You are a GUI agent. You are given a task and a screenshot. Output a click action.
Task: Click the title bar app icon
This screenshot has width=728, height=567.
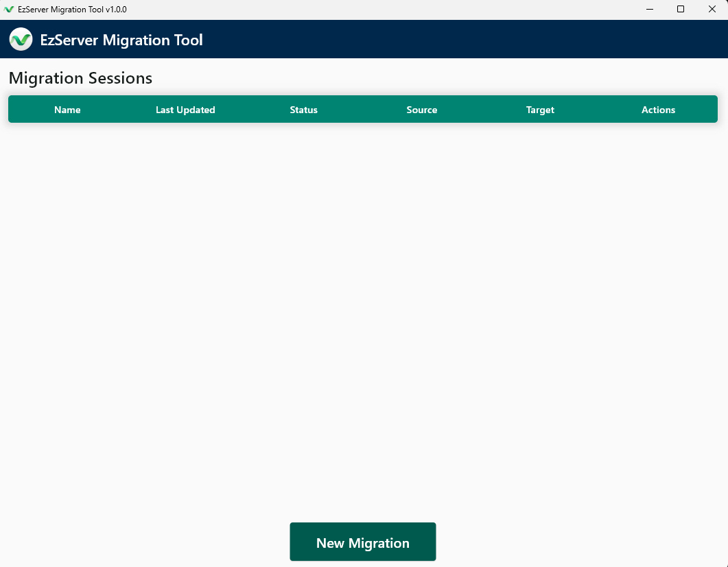pyautogui.click(x=8, y=10)
